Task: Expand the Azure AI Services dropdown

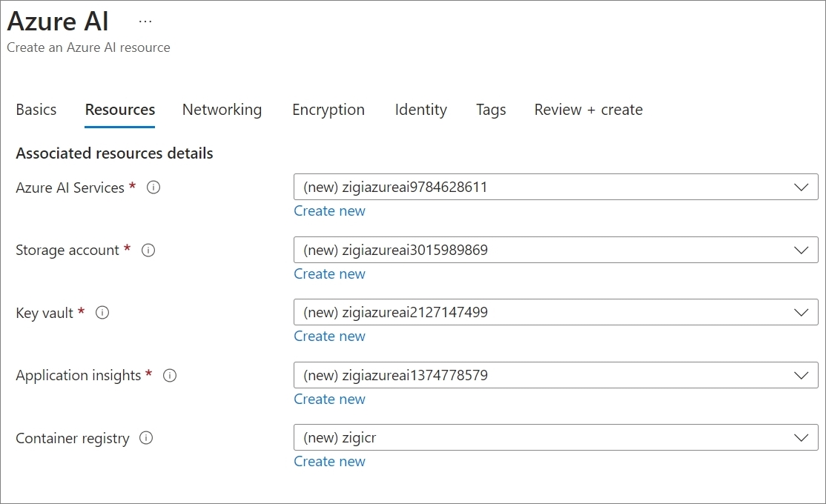Action: tap(556, 187)
